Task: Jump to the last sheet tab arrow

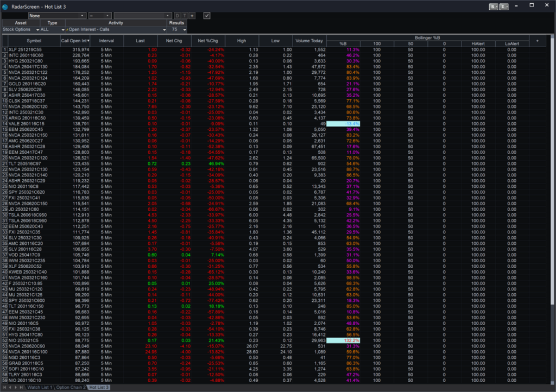Action: tap(21, 387)
